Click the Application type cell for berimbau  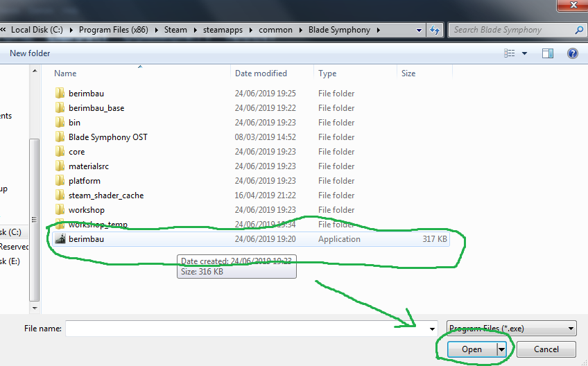[339, 239]
